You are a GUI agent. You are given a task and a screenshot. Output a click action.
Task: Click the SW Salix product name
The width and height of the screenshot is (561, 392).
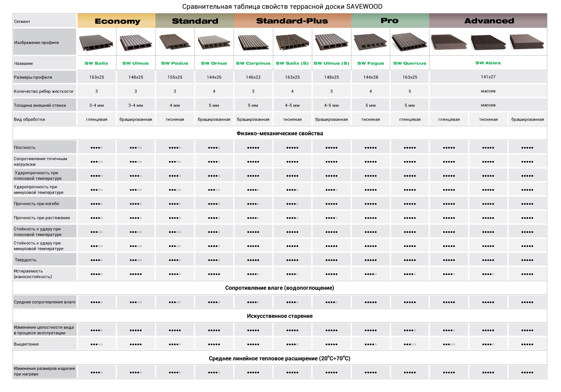click(96, 63)
